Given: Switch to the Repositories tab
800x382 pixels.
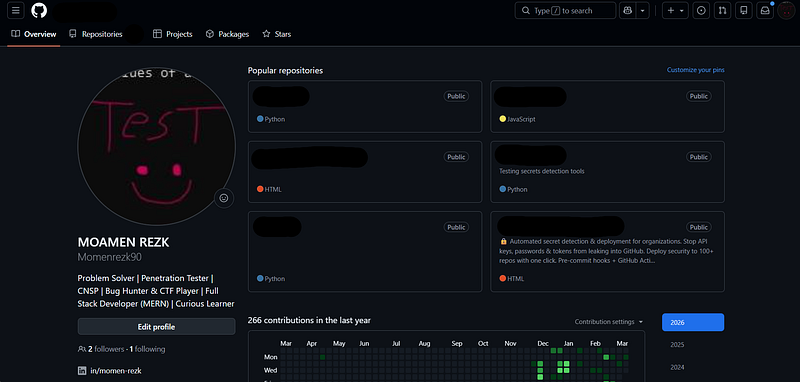Looking at the screenshot, I should (x=95, y=34).
